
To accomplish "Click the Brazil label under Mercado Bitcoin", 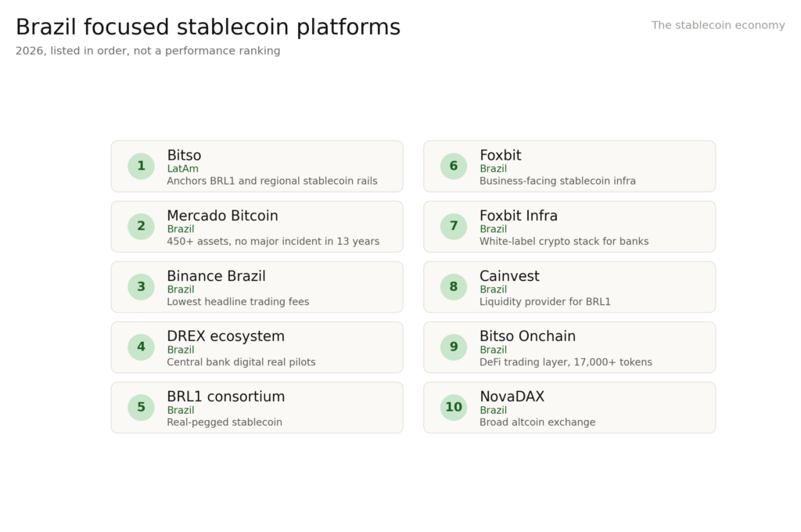I will point(181,229).
